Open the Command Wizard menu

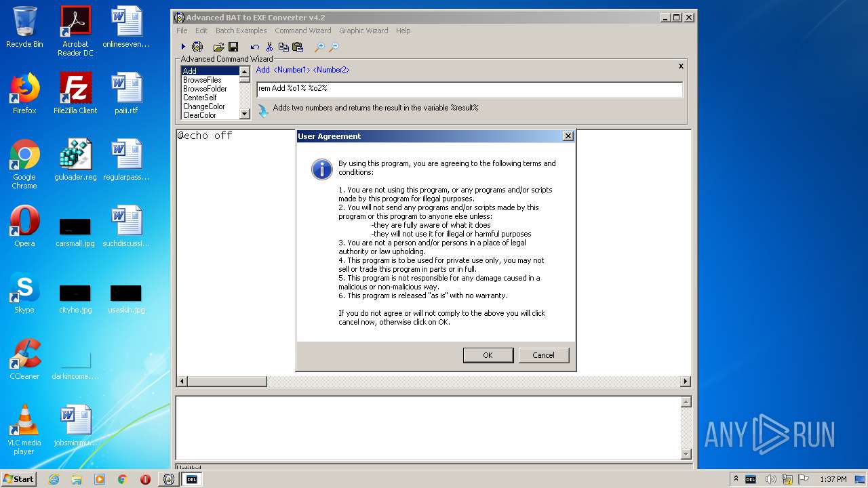tap(303, 30)
